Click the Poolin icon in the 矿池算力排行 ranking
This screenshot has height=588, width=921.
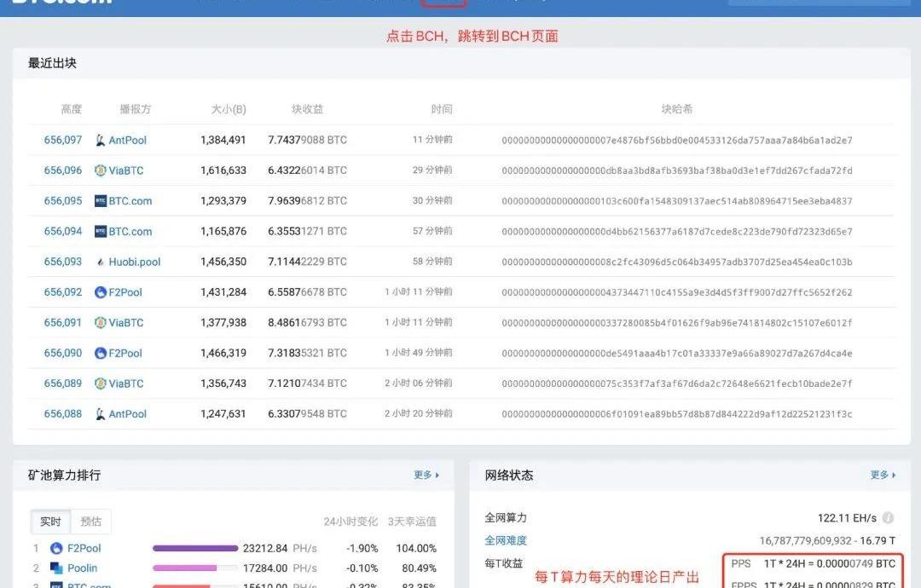tap(56, 568)
